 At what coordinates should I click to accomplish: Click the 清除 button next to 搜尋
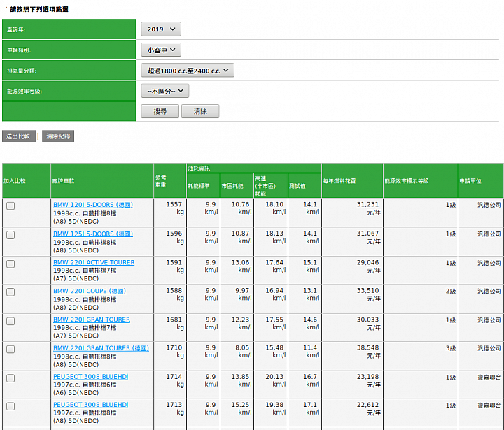click(200, 111)
